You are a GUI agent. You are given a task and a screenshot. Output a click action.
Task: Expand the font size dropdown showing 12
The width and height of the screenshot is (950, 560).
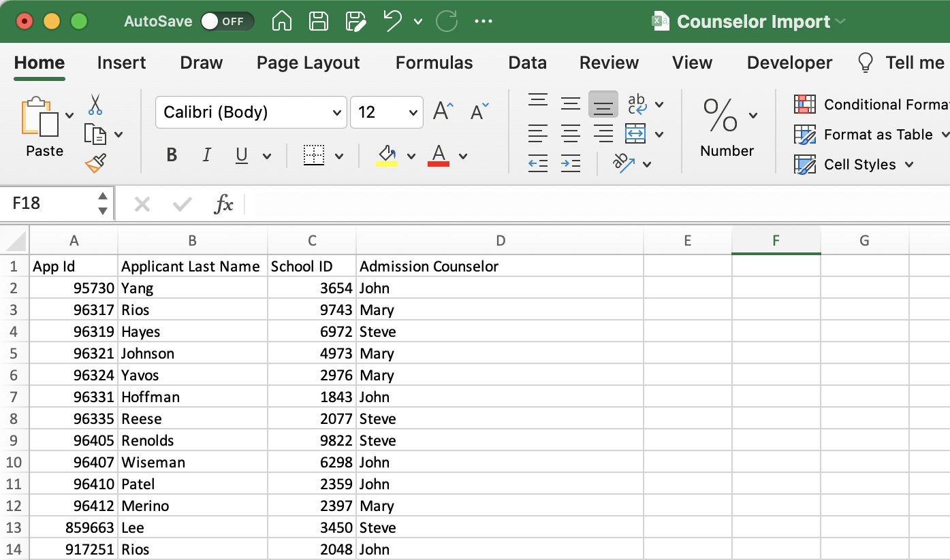(x=387, y=112)
